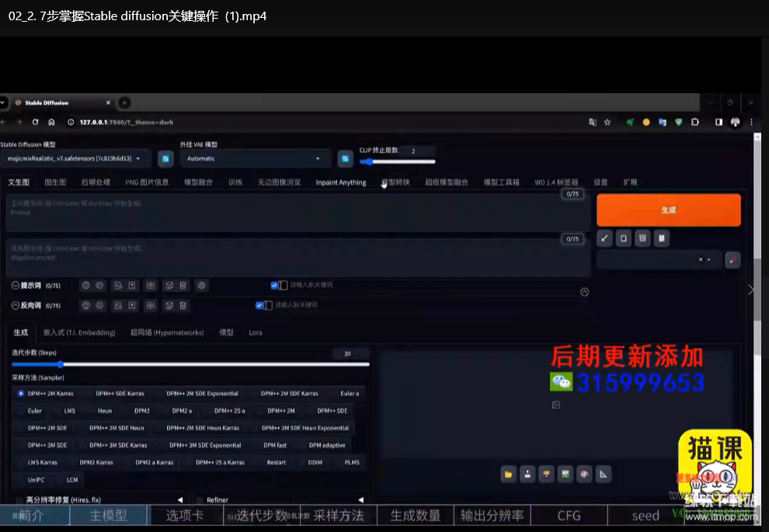The width and height of the screenshot is (769, 532).
Task: Refresh the external VAE model list
Action: pyautogui.click(x=345, y=158)
